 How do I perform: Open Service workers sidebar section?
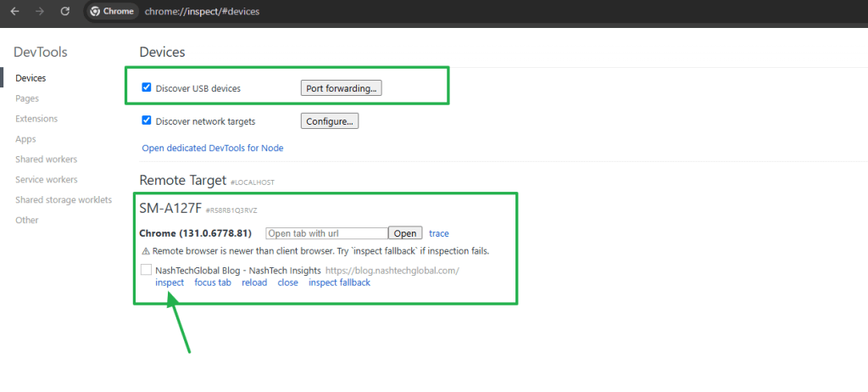(x=46, y=179)
